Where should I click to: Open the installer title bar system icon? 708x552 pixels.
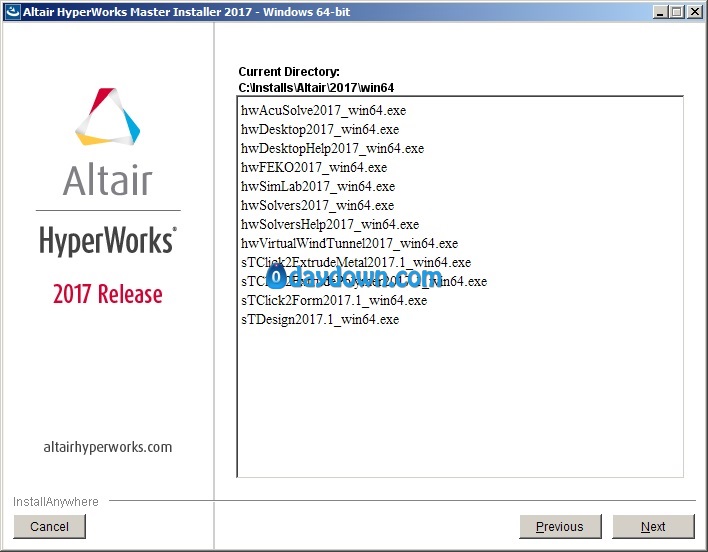point(12,12)
